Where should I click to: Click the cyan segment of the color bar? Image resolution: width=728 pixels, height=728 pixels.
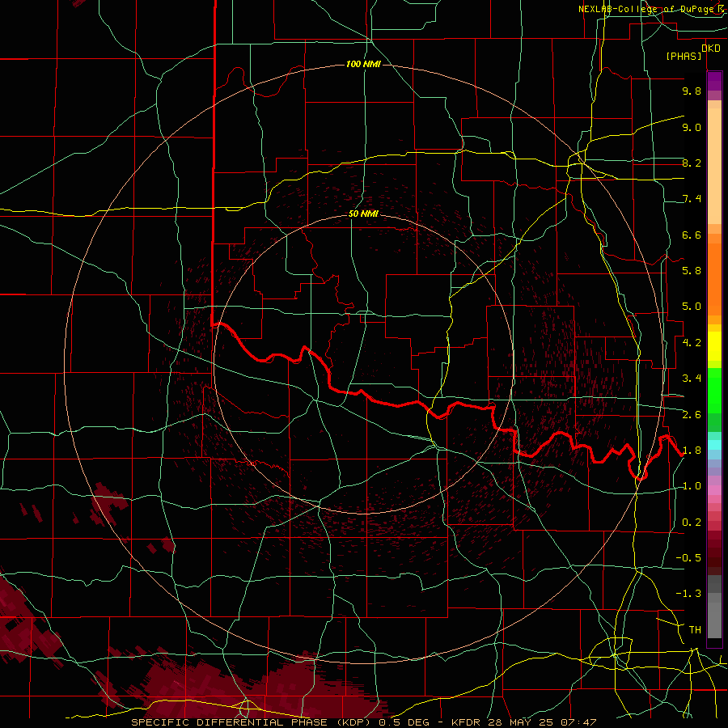(714, 445)
